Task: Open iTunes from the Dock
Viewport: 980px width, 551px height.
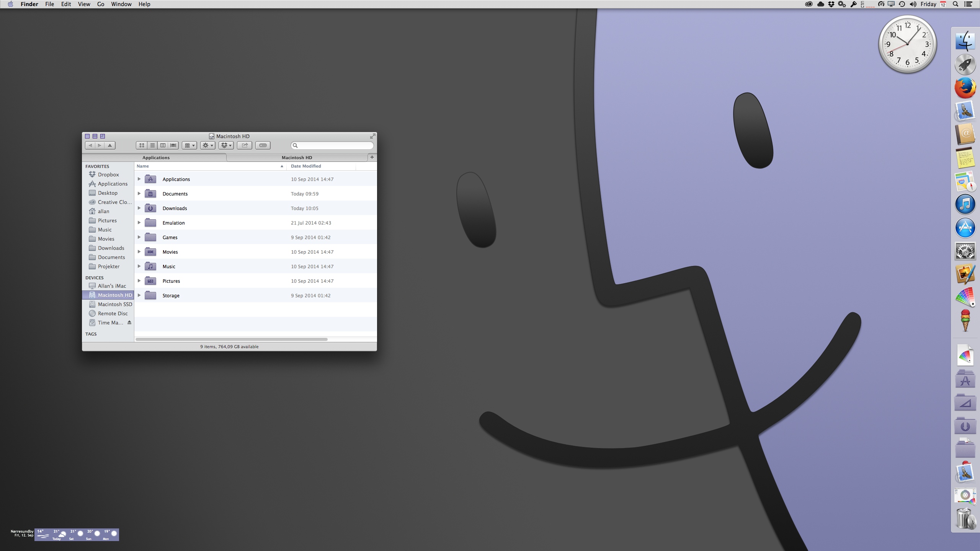Action: click(965, 204)
